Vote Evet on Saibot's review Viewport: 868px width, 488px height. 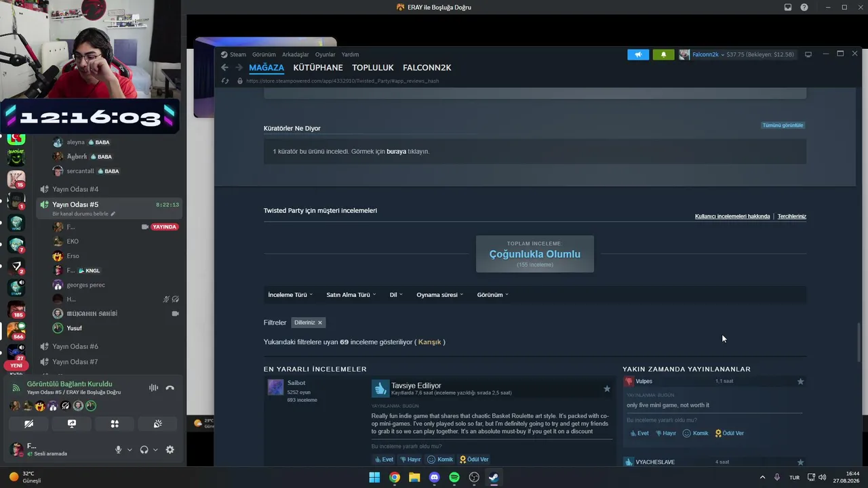pos(384,460)
